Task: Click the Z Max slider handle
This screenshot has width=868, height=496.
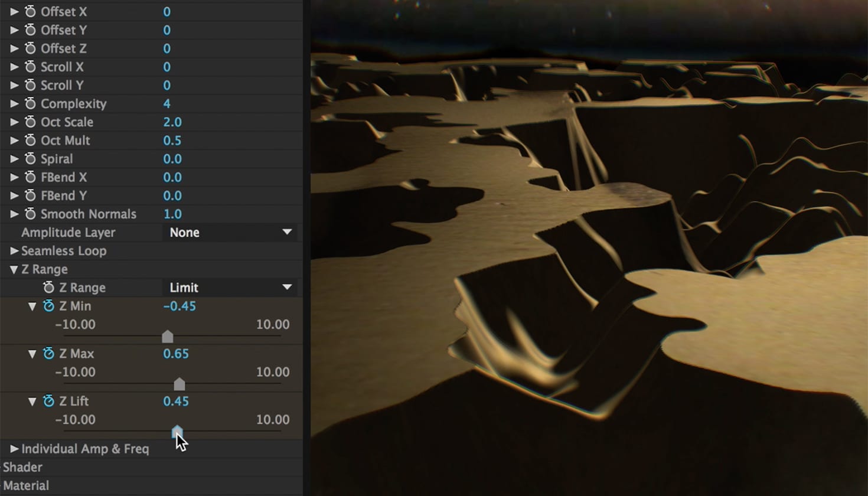Action: pos(180,384)
